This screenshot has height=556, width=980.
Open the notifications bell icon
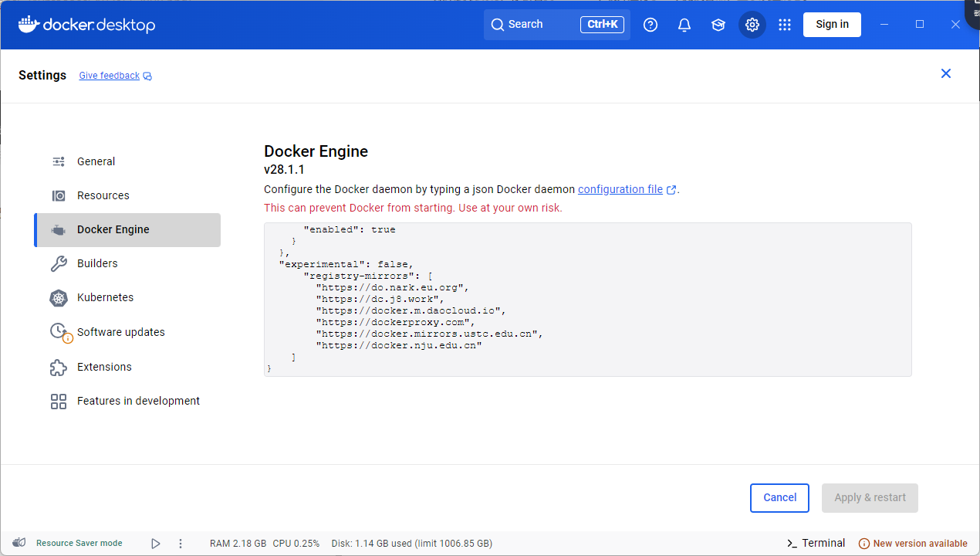(684, 25)
